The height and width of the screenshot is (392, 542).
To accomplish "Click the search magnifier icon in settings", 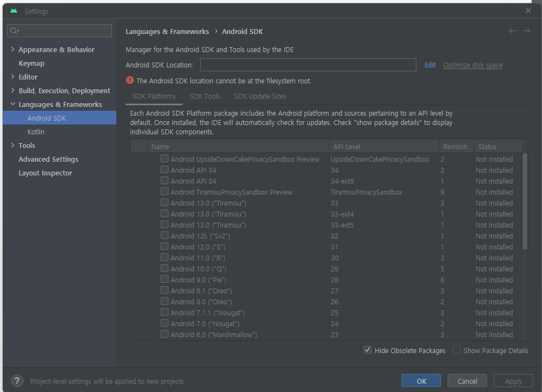I will tap(14, 31).
